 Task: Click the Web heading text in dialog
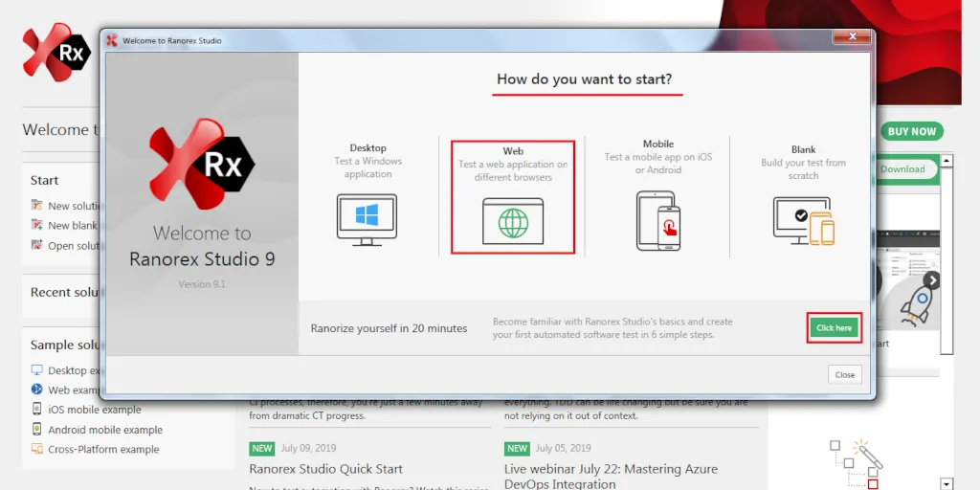513,151
